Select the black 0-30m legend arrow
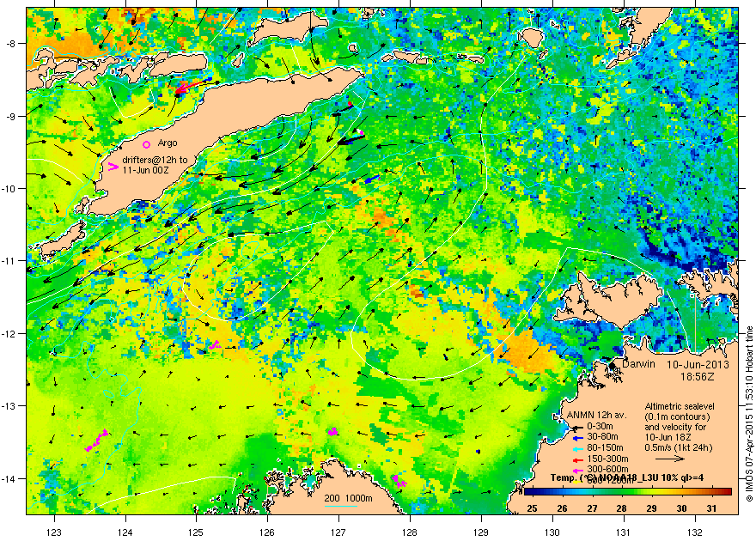The height and width of the screenshot is (541, 756). pyautogui.click(x=578, y=428)
